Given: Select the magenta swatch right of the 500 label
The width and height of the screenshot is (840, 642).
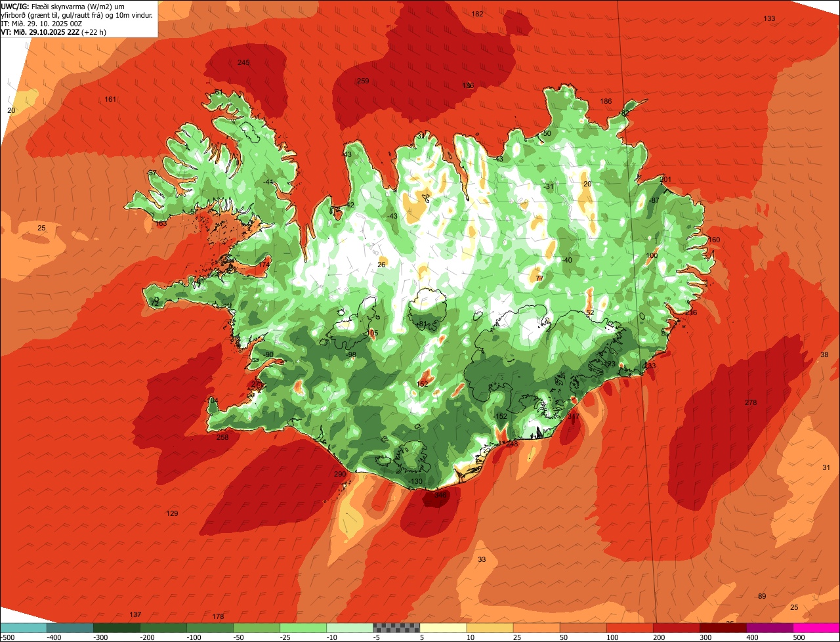Looking at the screenshot, I should (816, 628).
